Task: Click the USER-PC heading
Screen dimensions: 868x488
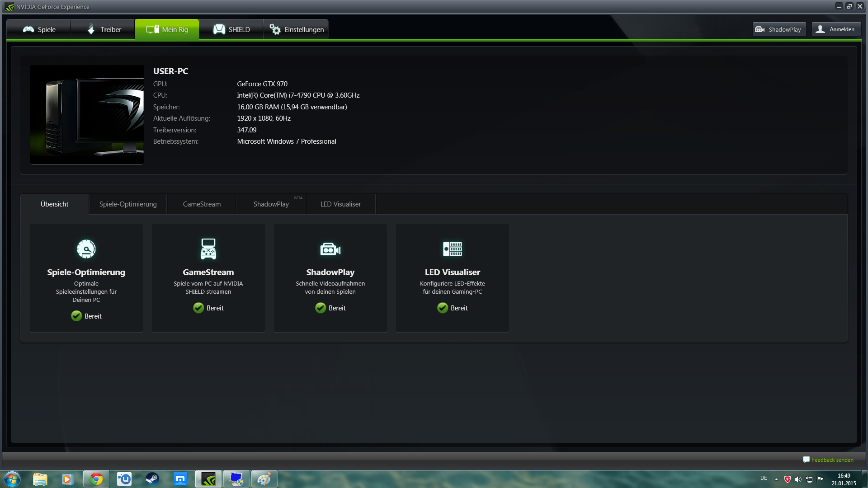Action: pyautogui.click(x=170, y=71)
